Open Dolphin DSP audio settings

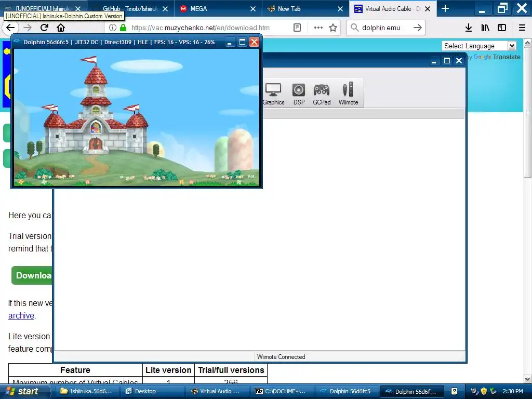tap(299, 94)
